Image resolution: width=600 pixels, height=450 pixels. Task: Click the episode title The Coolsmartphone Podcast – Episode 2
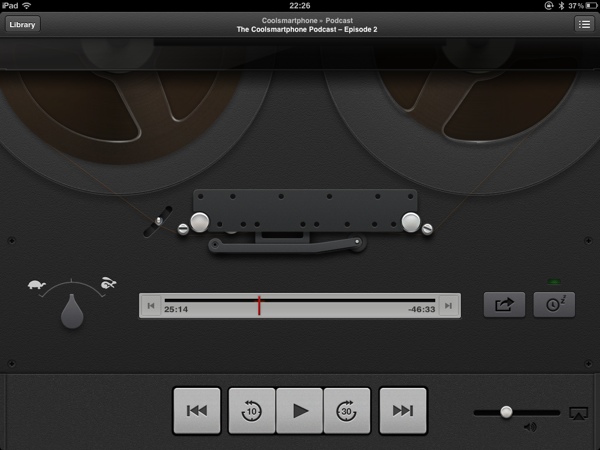(307, 29)
